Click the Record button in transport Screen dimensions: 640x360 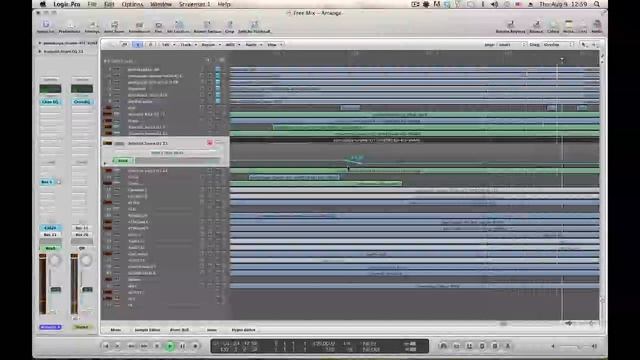[x=196, y=346]
